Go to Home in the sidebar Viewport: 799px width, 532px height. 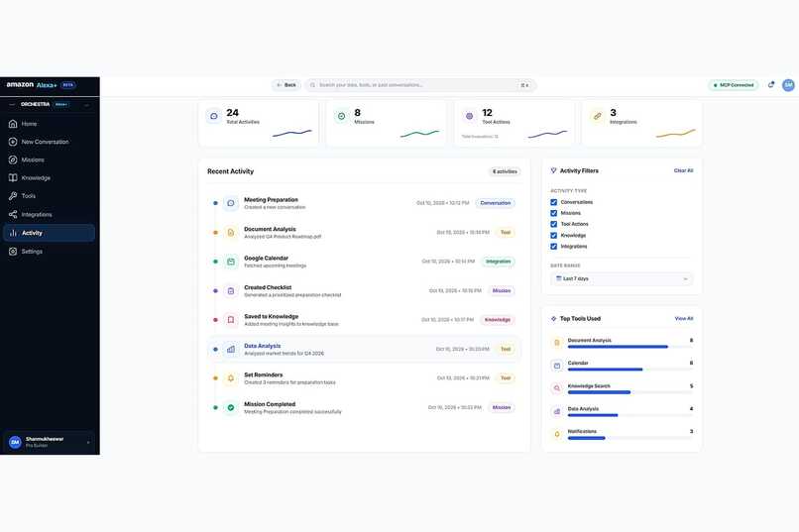coord(49,124)
